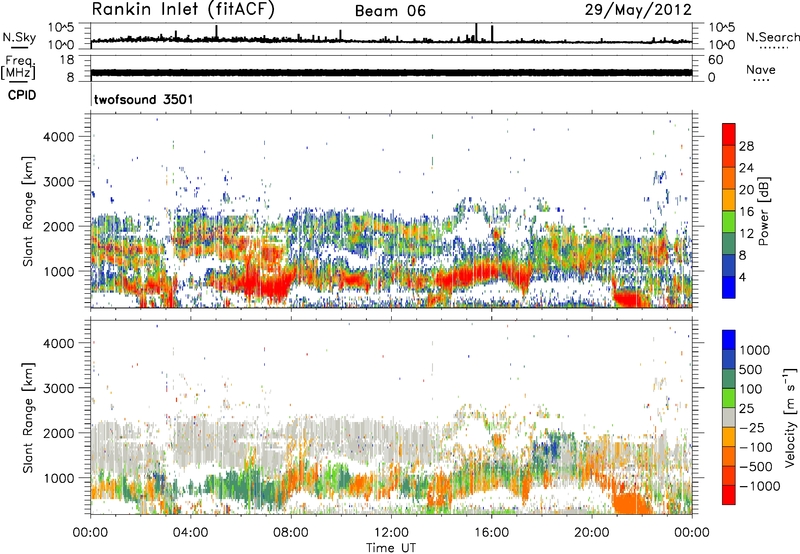Click the 4 tick on the power colorbar
This screenshot has width=800, height=554.
(742, 277)
